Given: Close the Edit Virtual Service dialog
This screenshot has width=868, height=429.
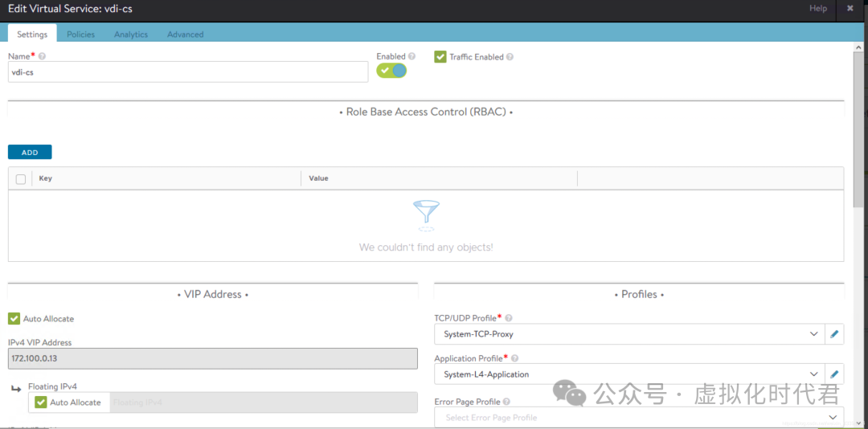Looking at the screenshot, I should (x=850, y=8).
